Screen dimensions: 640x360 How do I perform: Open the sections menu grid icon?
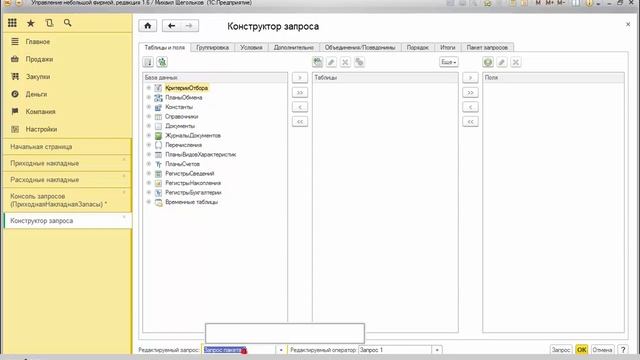12,23
